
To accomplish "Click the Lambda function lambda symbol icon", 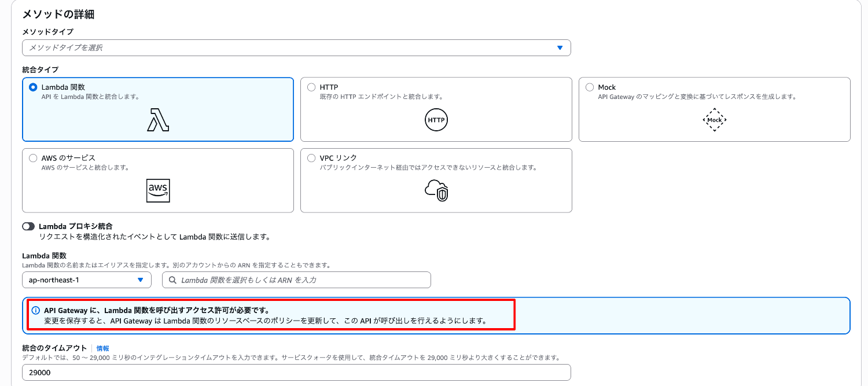I will coord(158,120).
